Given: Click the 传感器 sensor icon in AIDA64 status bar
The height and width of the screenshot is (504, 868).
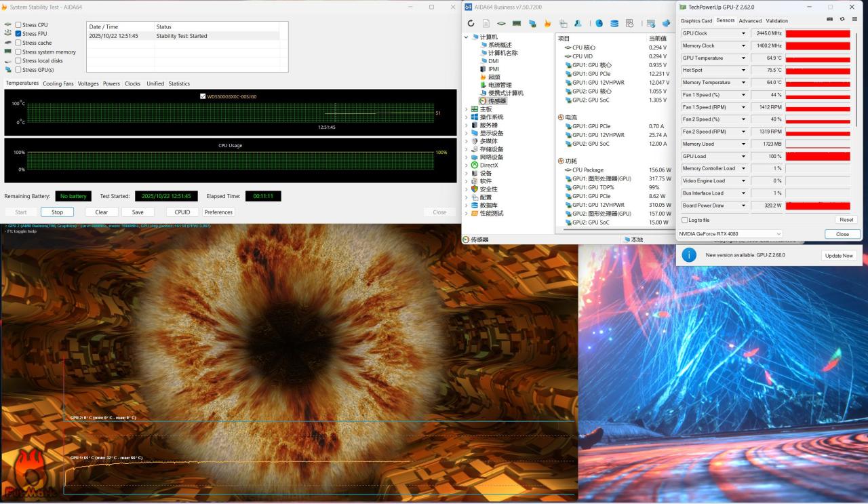Looking at the screenshot, I should (466, 239).
